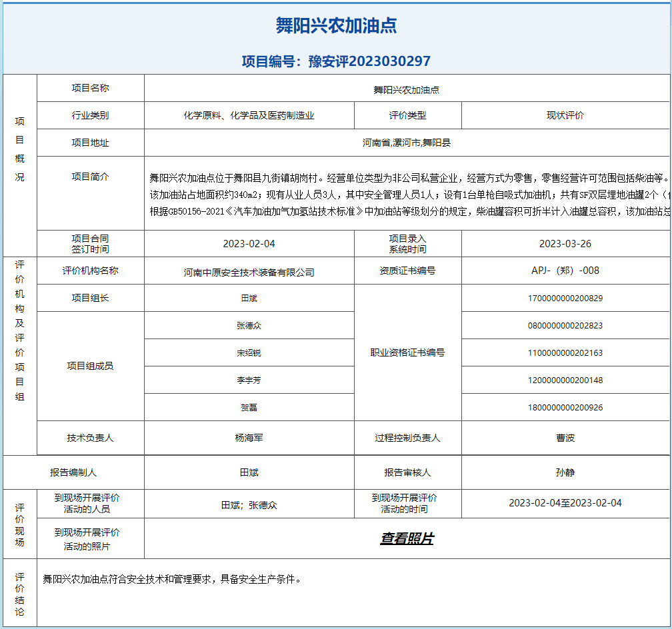Click the 资质证书编号 label
672x629 pixels.
(407, 271)
